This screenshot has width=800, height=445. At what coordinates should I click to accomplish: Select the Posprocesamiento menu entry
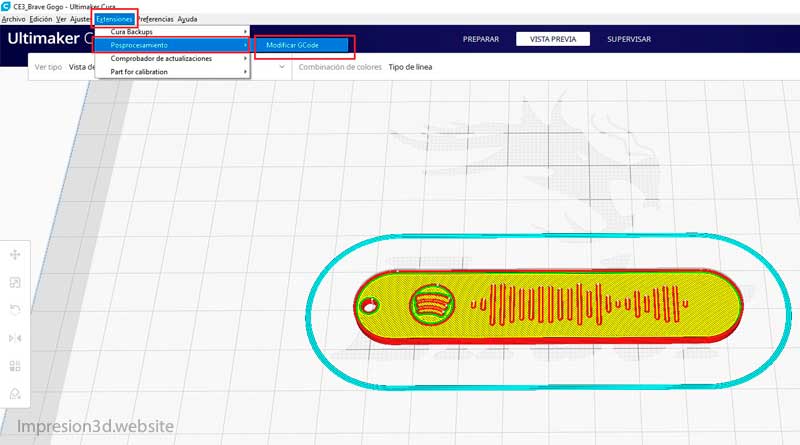point(172,45)
